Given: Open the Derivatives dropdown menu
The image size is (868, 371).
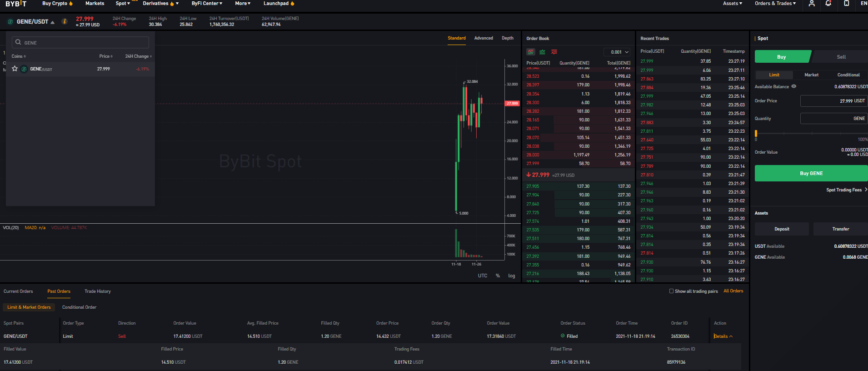Looking at the screenshot, I should (x=160, y=4).
